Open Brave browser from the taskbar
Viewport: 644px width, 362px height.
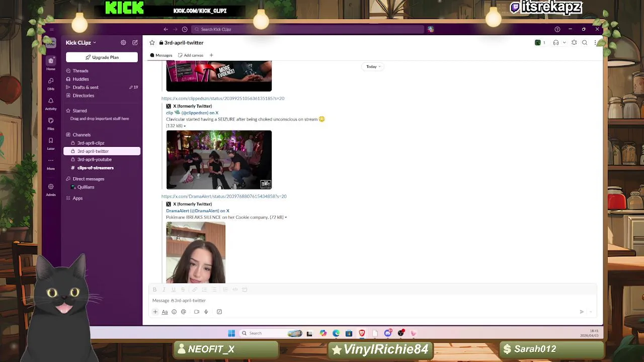pyautogui.click(x=362, y=333)
